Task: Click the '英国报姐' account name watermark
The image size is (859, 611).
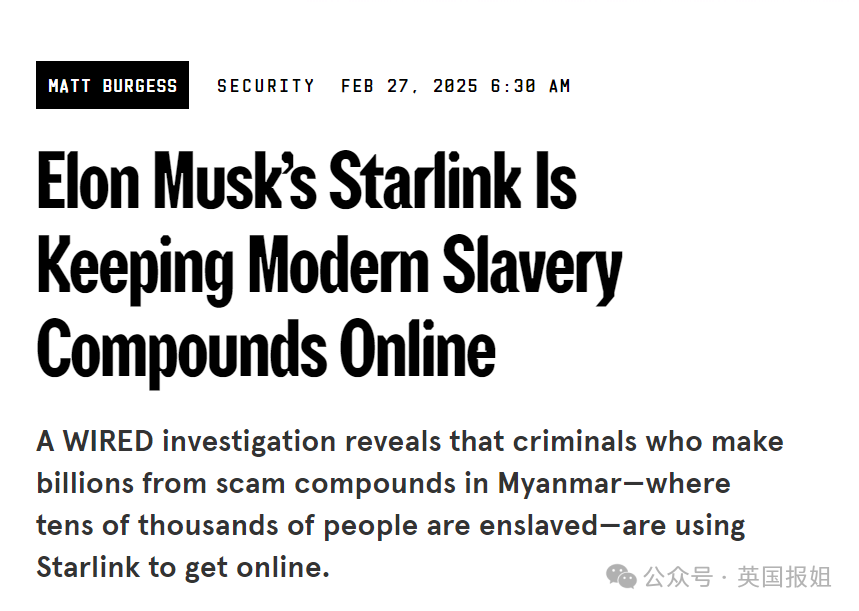Action: coord(784,578)
